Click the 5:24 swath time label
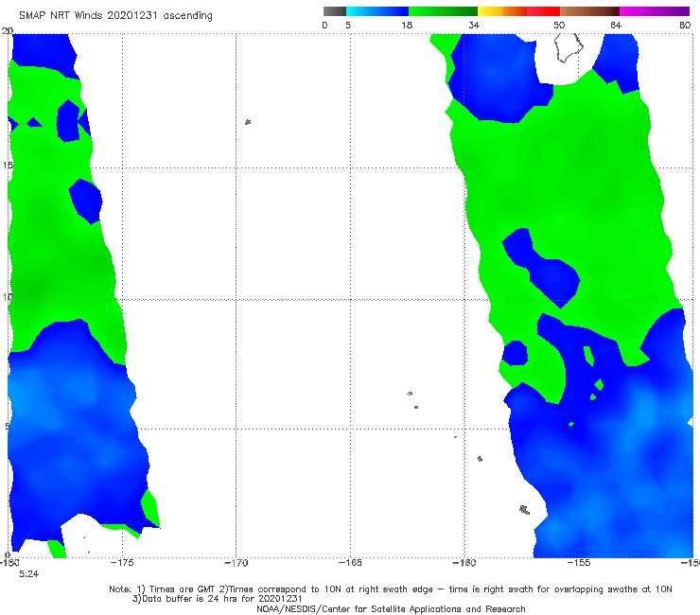700x615 pixels. tap(29, 574)
